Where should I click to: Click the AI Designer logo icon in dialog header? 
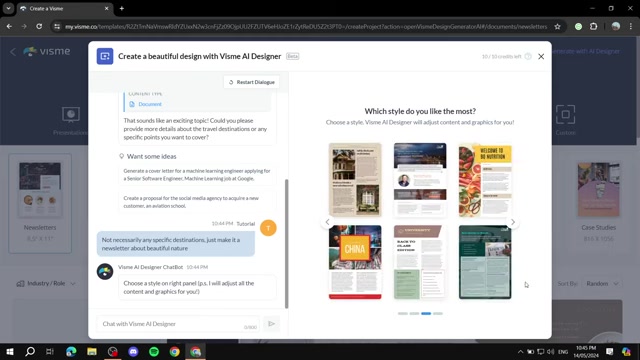105,56
